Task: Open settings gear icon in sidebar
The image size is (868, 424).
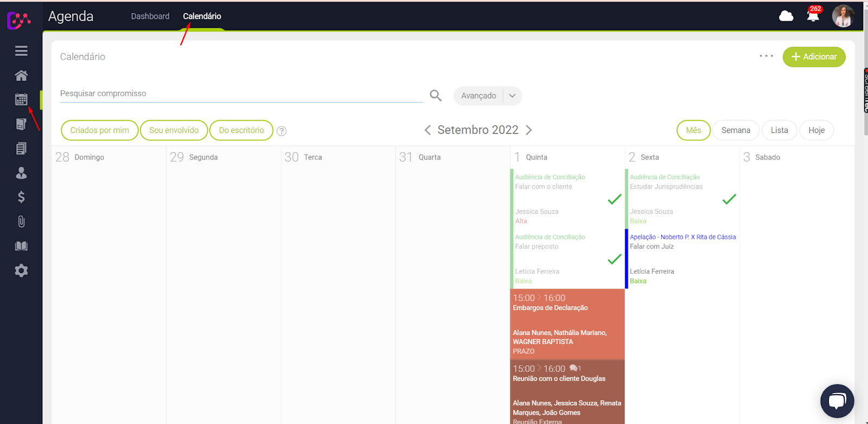Action: coord(21,270)
